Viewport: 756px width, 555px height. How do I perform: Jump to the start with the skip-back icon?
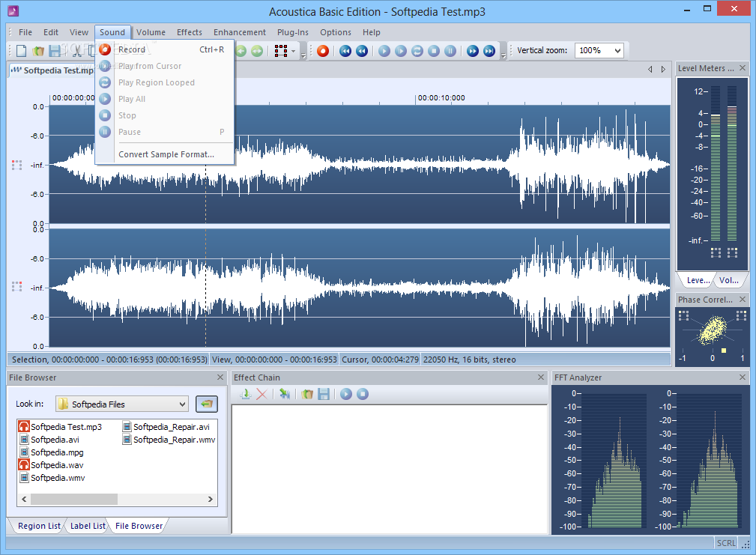coord(345,51)
